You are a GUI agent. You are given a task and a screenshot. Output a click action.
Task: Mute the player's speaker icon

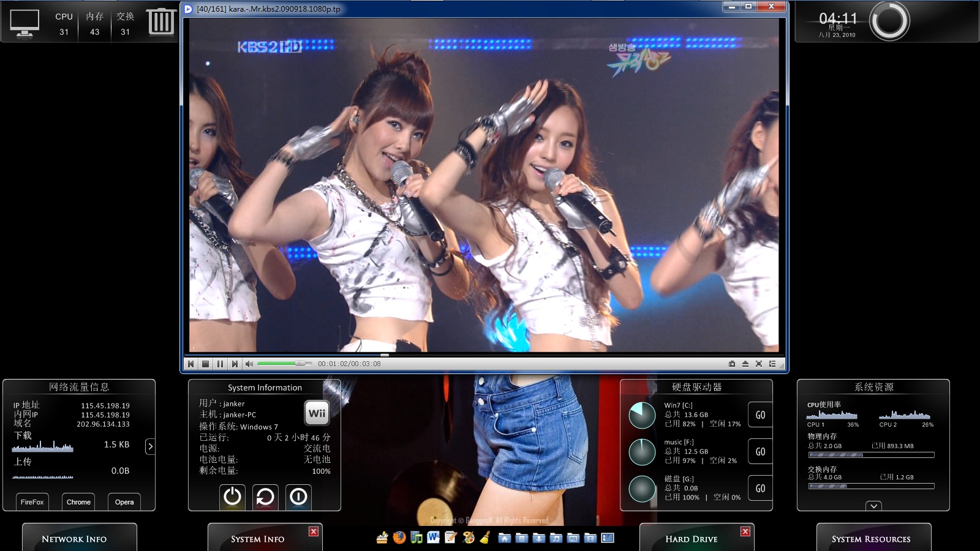coord(249,364)
